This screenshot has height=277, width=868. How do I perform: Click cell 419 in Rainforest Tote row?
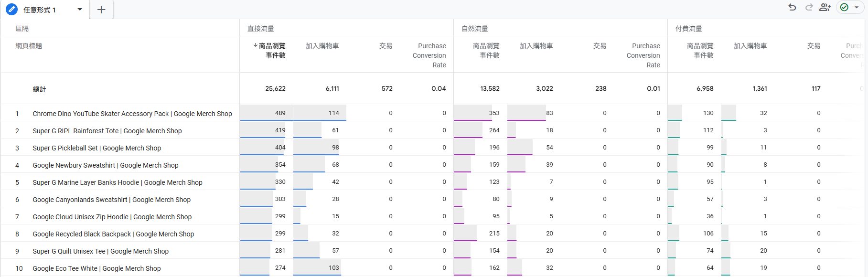280,130
